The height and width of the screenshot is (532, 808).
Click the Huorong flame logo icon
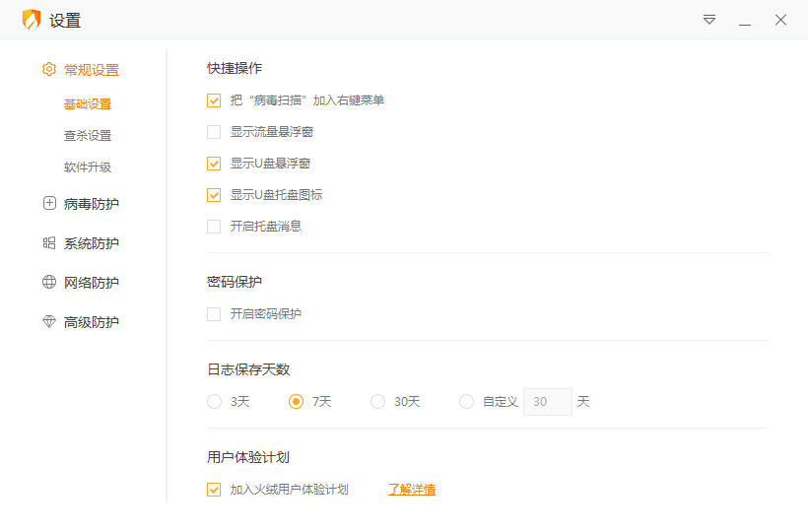click(x=32, y=20)
